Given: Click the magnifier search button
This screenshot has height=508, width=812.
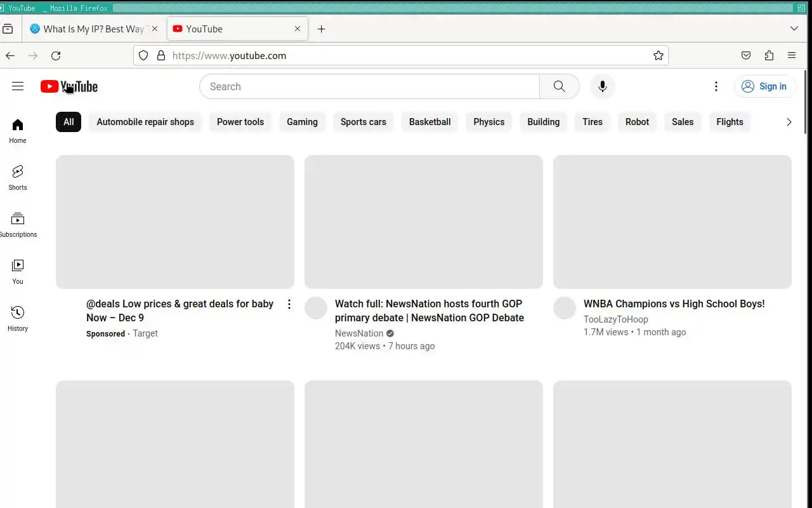Looking at the screenshot, I should point(559,86).
